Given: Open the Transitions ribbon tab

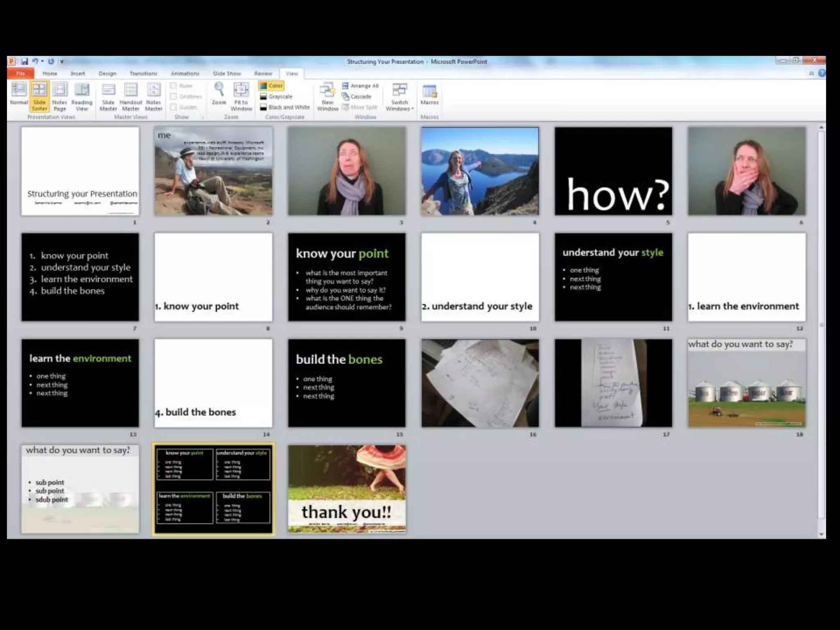Looking at the screenshot, I should 143,73.
